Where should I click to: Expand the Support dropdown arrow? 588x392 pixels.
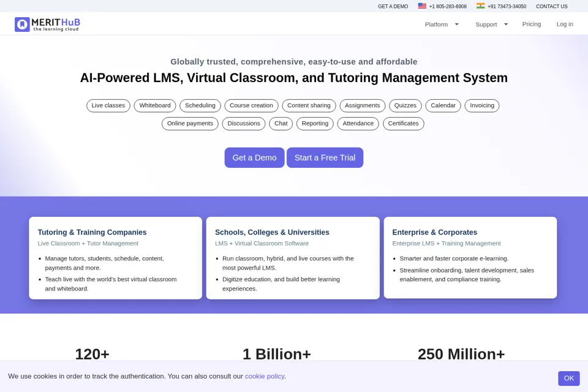pos(506,24)
